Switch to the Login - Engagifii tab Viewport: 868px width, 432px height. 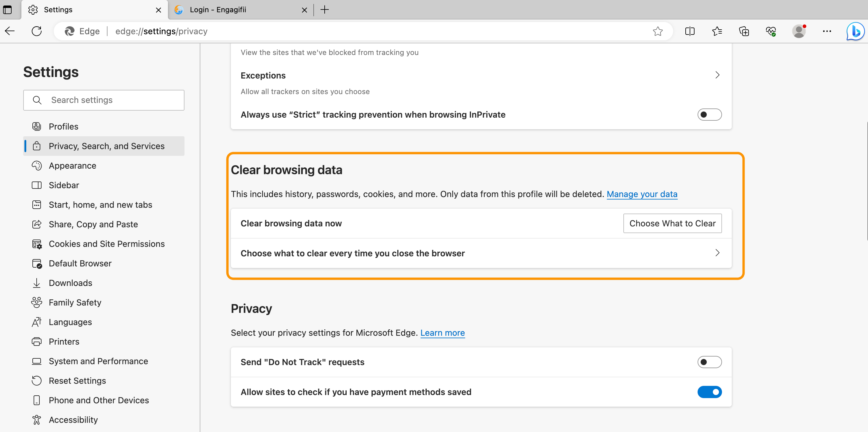[x=241, y=10]
